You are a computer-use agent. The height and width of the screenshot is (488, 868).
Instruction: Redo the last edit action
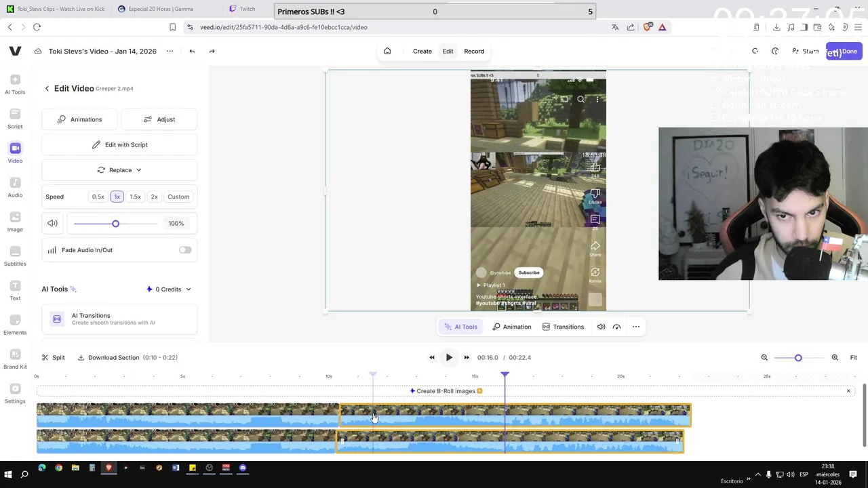[212, 52]
